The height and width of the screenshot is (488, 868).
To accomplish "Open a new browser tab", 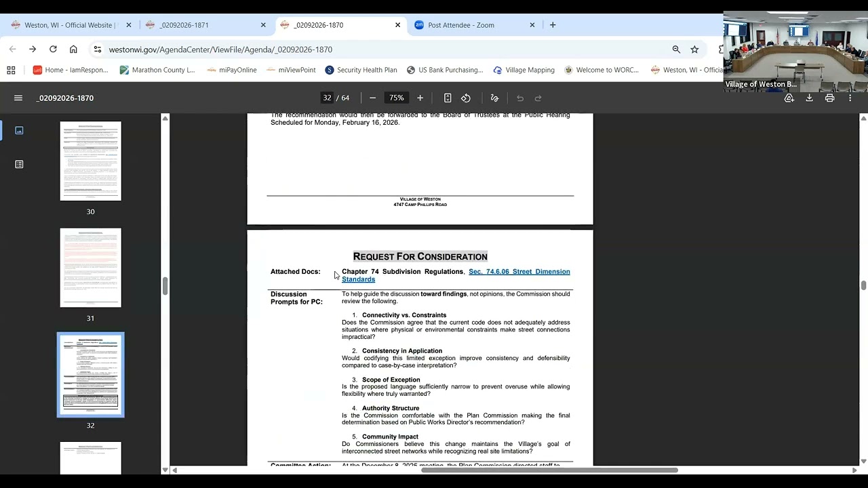I will coord(553,25).
